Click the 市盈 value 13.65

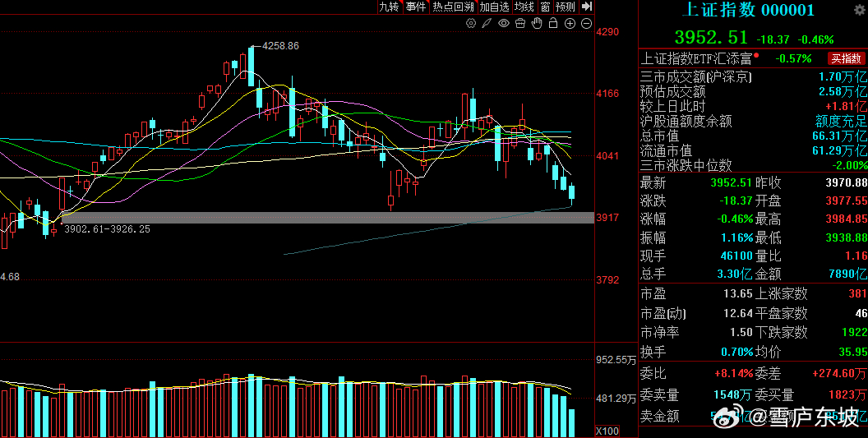pos(738,293)
